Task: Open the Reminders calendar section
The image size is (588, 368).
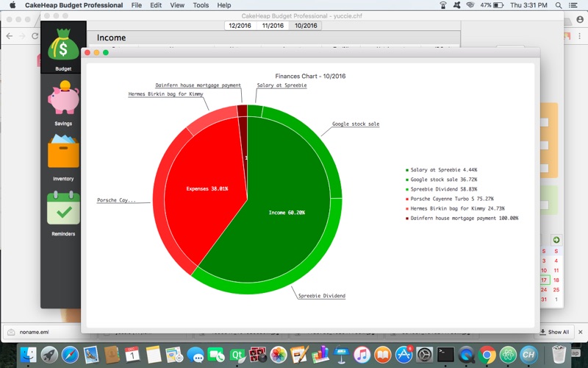Action: pyautogui.click(x=63, y=213)
